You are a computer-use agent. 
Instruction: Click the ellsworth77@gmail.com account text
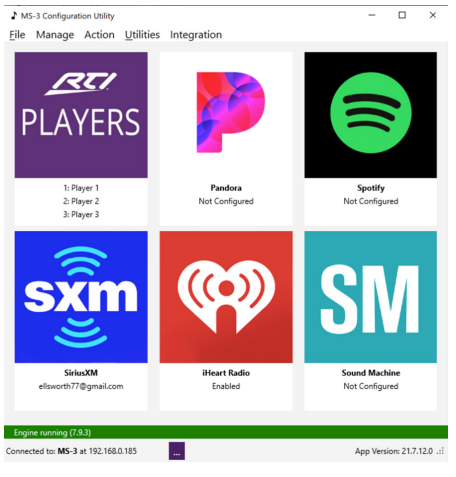pos(81,386)
